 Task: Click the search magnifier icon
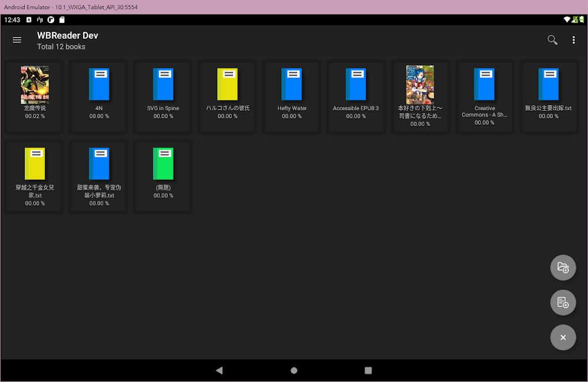(x=552, y=40)
